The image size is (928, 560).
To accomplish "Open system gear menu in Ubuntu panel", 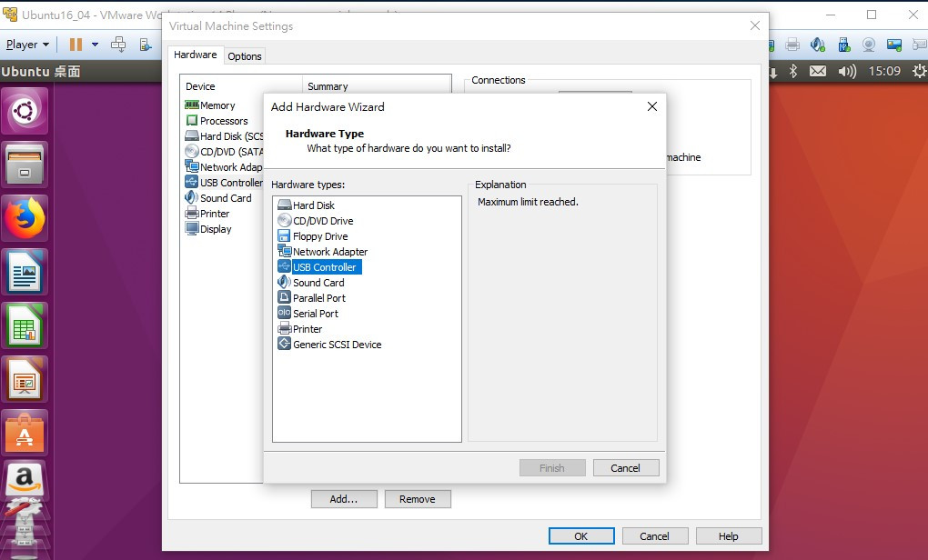I will 919,71.
